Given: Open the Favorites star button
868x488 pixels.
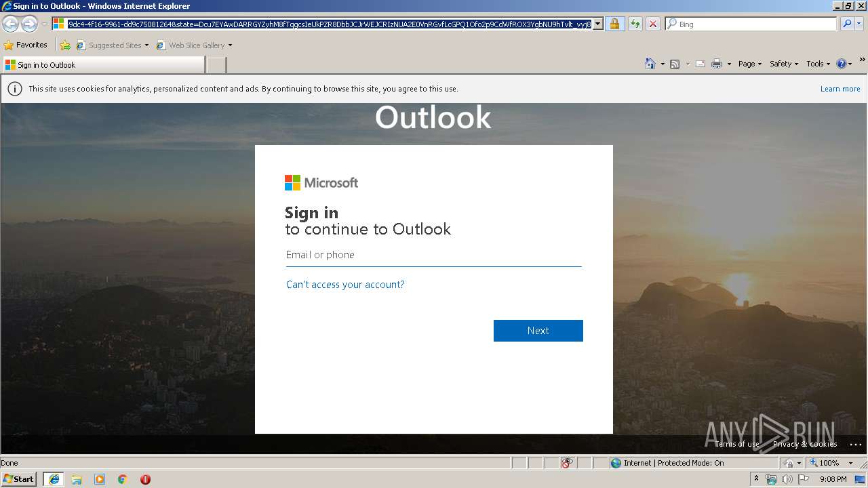Looking at the screenshot, I should (x=26, y=45).
